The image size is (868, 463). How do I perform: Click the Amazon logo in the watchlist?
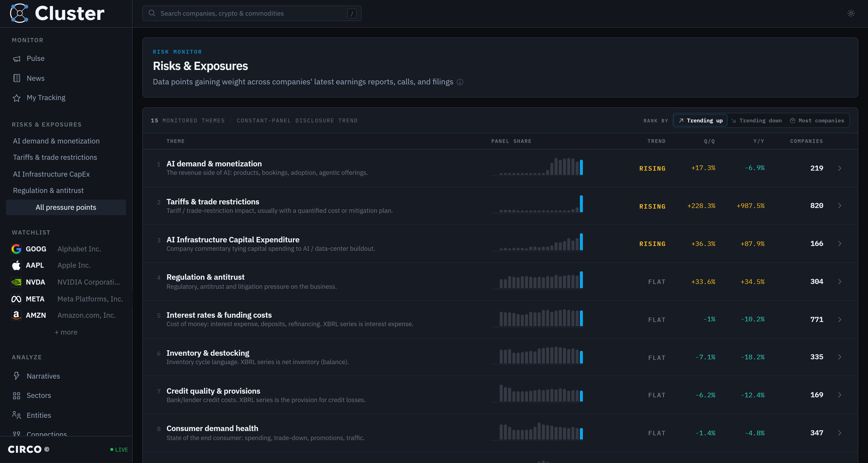tap(16, 315)
